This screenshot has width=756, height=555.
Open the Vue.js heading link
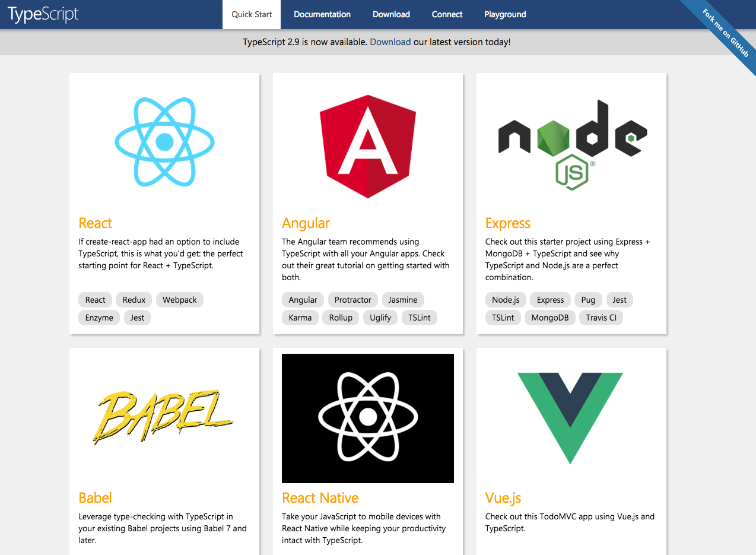(503, 498)
